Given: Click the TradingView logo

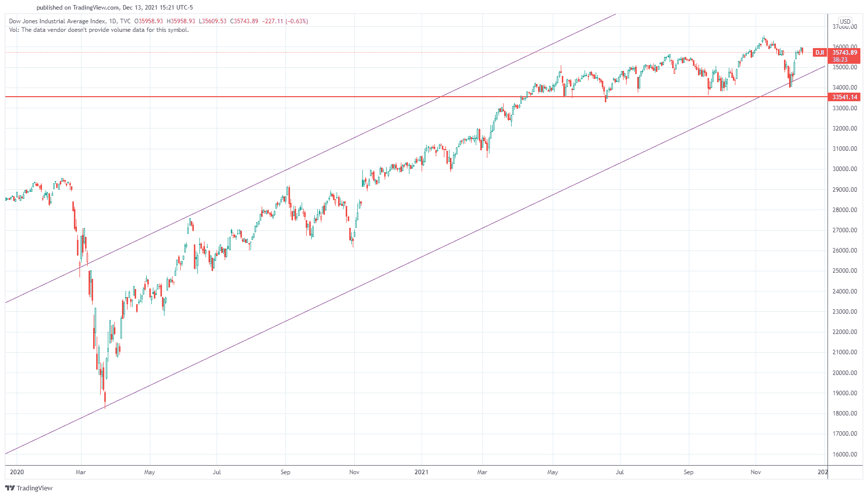Looking at the screenshot, I should [x=29, y=488].
